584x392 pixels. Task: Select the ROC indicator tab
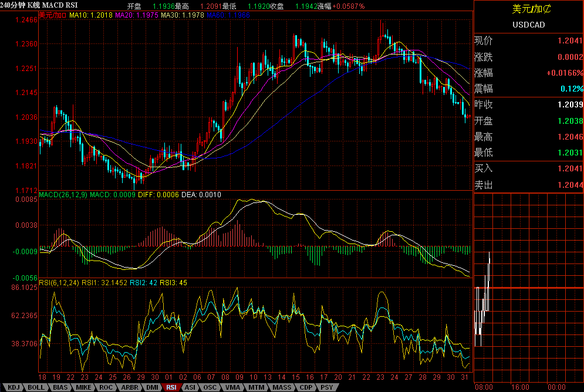click(106, 387)
